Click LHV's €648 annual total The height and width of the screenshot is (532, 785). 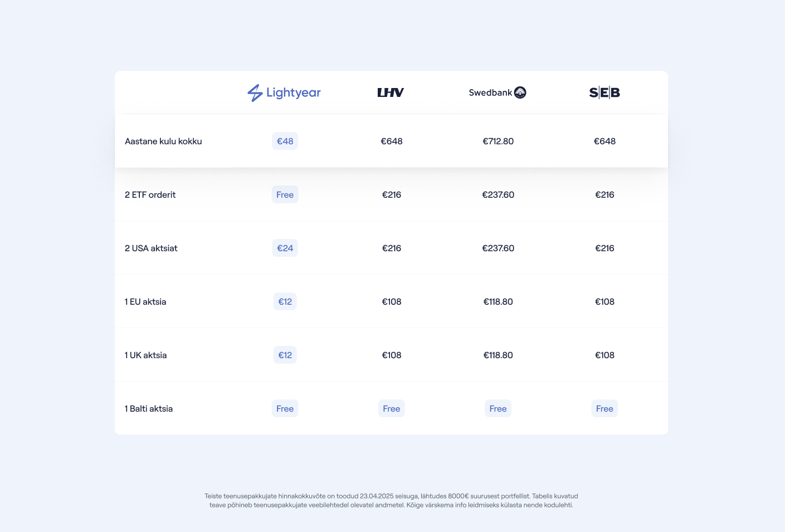(x=392, y=141)
